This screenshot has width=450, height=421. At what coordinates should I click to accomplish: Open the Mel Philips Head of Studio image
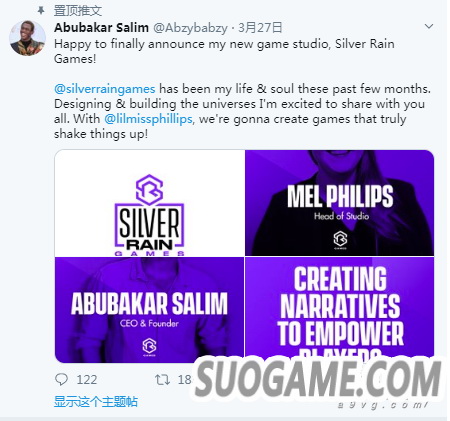click(340, 203)
